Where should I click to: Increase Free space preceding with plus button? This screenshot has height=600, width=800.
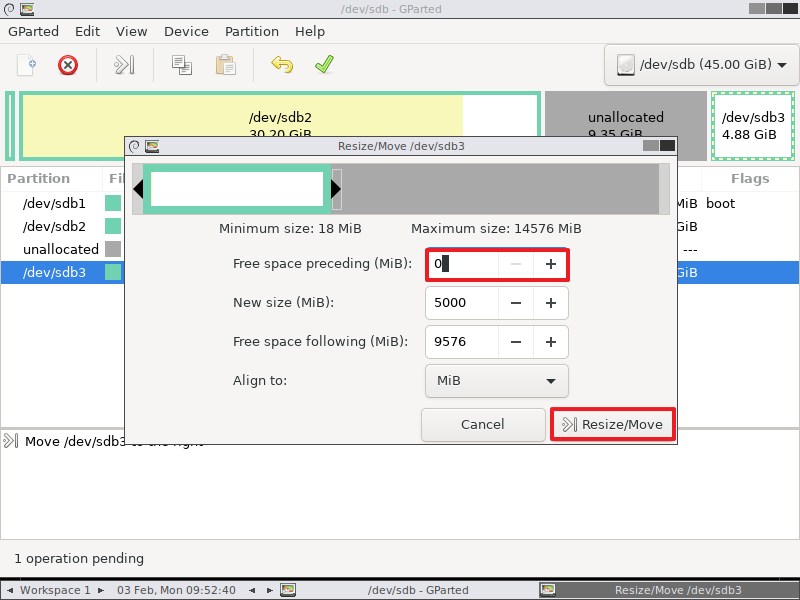[551, 264]
